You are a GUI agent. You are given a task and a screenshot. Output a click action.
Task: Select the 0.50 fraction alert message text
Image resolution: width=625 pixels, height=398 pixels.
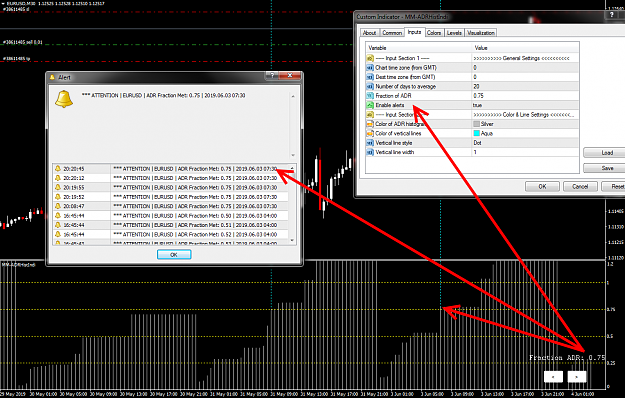click(x=195, y=216)
